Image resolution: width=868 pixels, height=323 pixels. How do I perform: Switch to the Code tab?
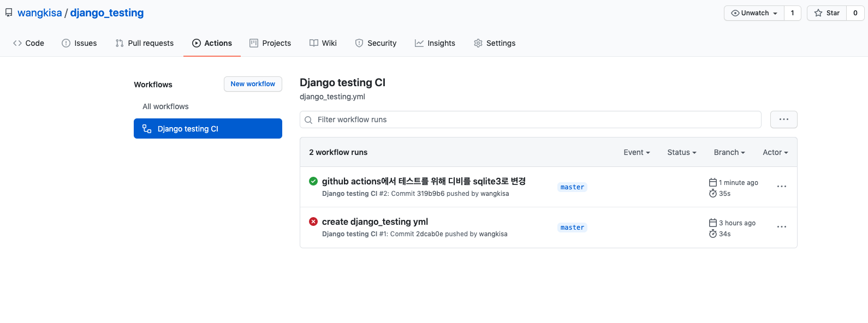[28, 43]
